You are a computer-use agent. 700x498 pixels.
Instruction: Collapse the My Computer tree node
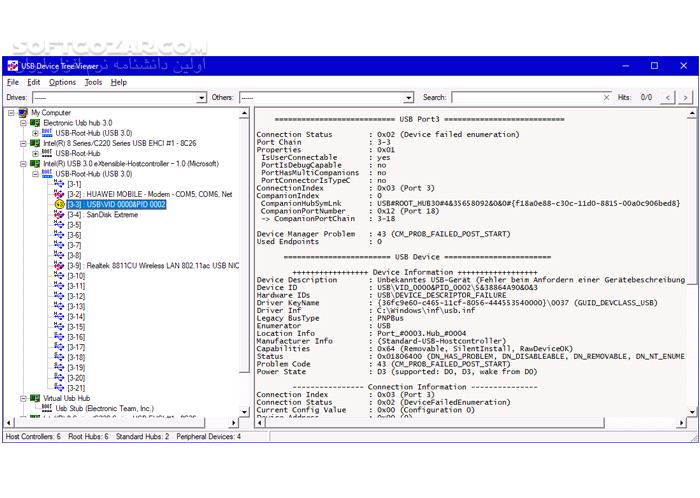coord(11,113)
